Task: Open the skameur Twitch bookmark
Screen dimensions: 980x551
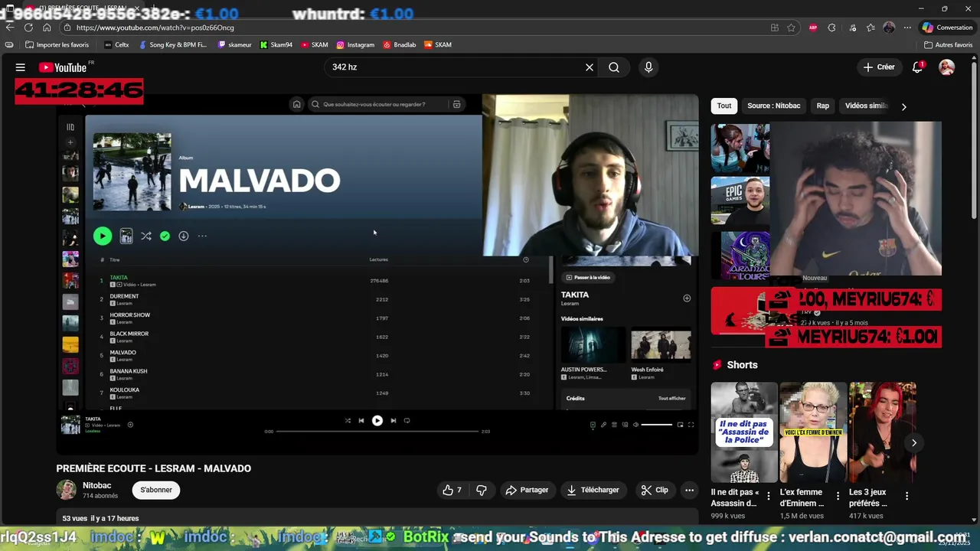Action: tap(235, 45)
